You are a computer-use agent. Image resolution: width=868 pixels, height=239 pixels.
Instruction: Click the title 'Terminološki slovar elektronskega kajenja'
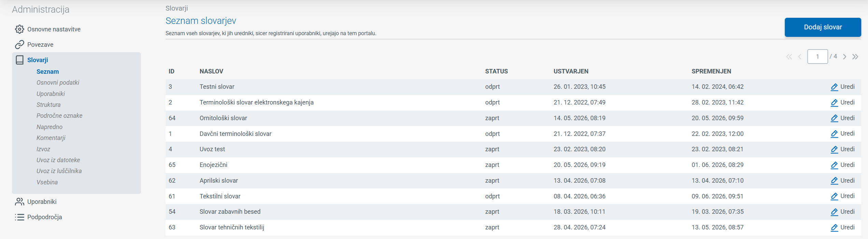[x=256, y=102]
